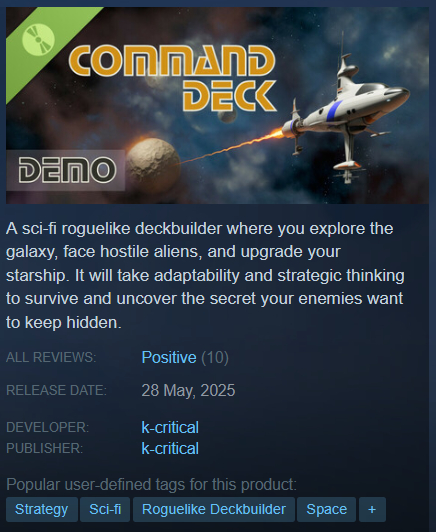Open the developer k-critical link

(x=170, y=427)
